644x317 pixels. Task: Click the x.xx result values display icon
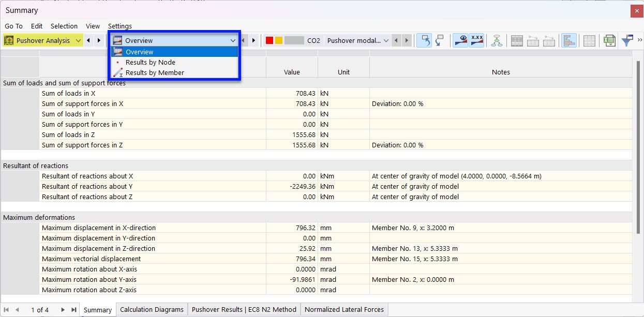point(476,40)
